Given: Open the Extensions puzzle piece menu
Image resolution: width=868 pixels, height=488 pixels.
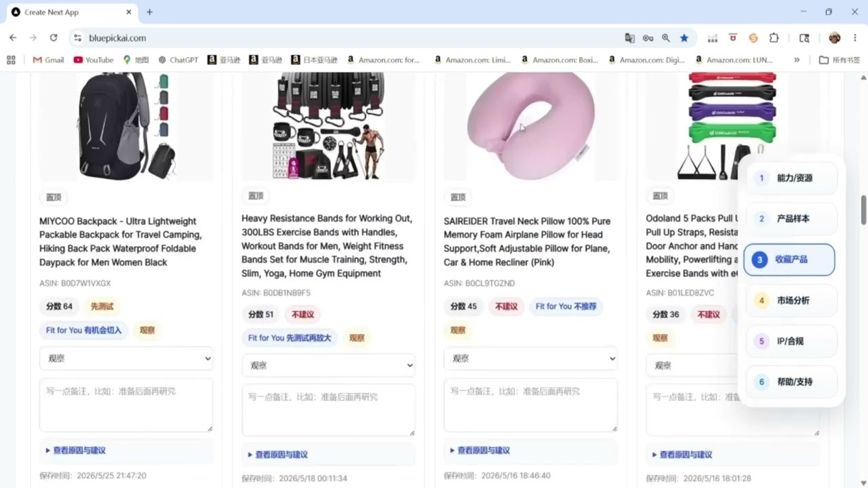Looking at the screenshot, I should [774, 38].
